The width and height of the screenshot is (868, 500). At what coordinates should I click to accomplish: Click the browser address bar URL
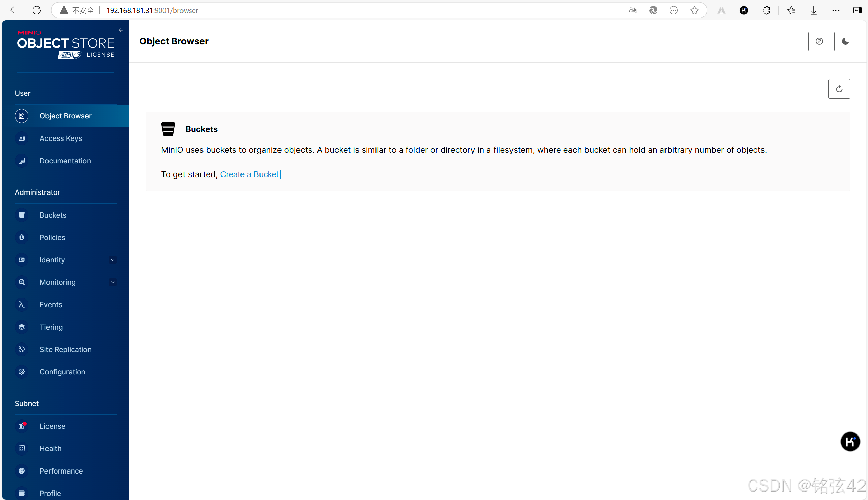point(152,10)
